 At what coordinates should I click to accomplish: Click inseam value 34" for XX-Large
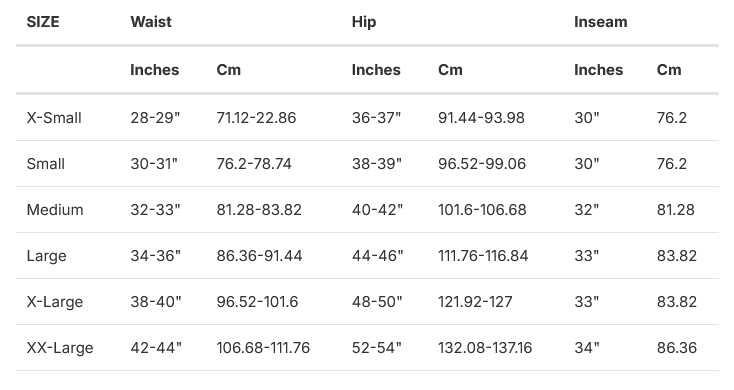tap(587, 348)
